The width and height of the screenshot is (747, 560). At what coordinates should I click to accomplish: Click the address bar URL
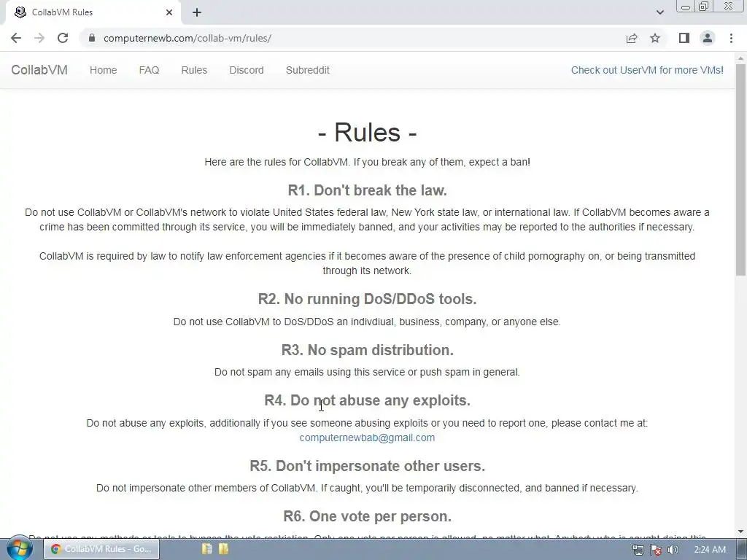pyautogui.click(x=187, y=38)
